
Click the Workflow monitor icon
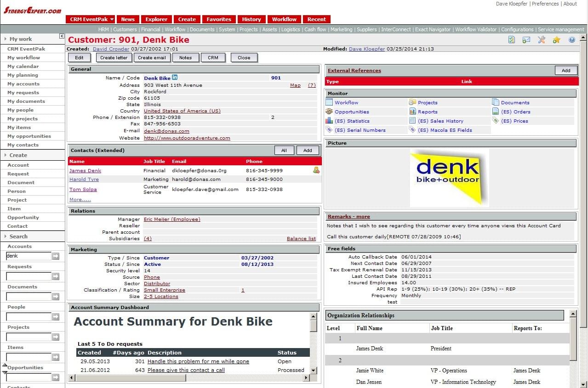click(x=329, y=102)
